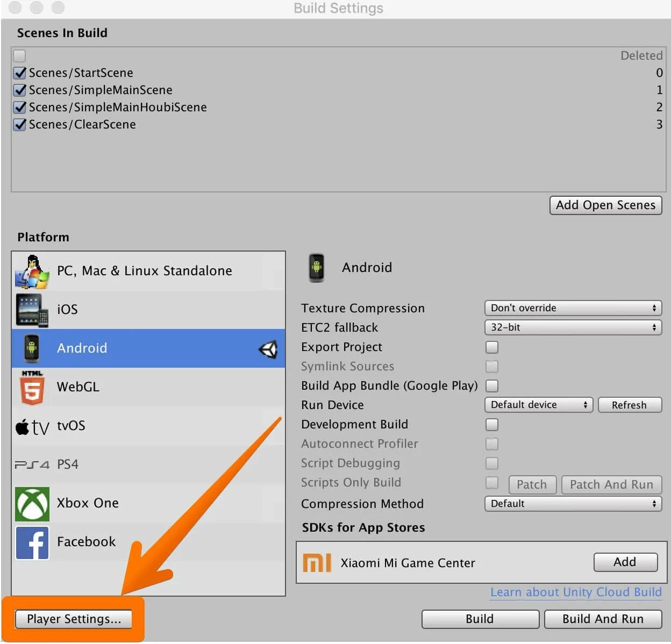Uncheck Scenes/SimpleMainHoubiScene checkbox
The image size is (671, 644).
(x=20, y=107)
